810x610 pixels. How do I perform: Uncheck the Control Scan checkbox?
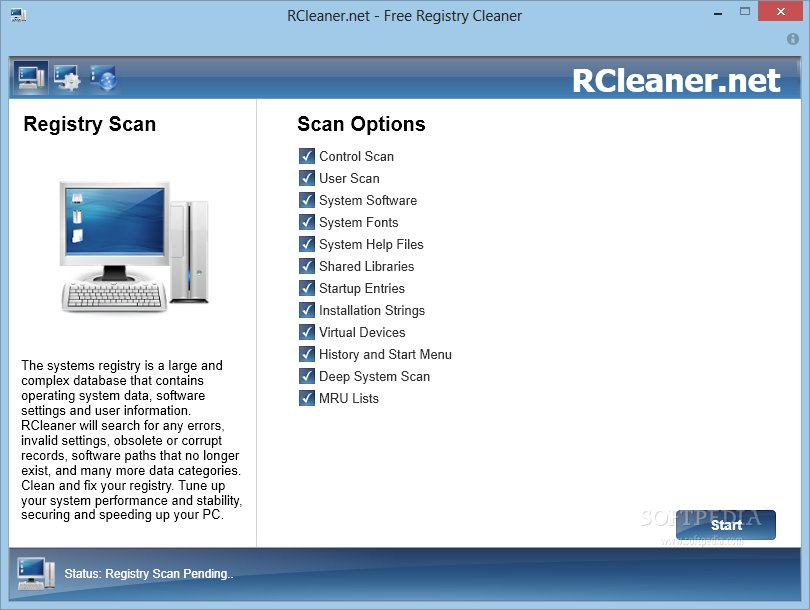[307, 156]
